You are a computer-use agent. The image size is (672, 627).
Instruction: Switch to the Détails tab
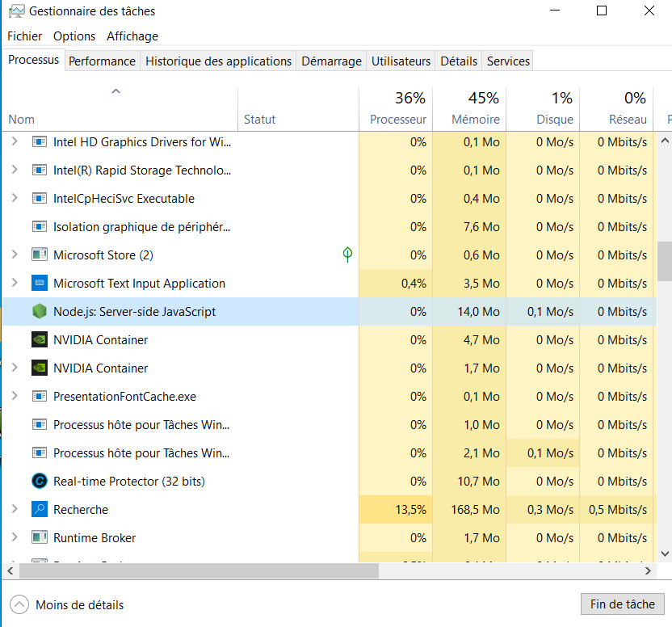pyautogui.click(x=459, y=61)
